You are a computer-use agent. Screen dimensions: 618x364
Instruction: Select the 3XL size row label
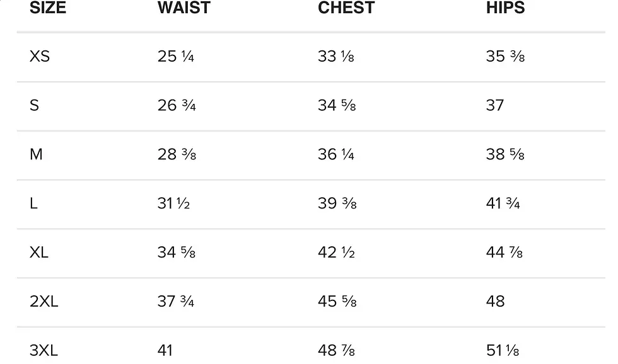[x=44, y=350]
